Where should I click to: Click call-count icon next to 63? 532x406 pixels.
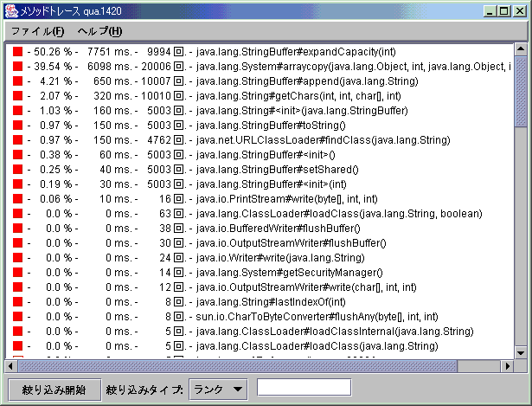coord(178,214)
